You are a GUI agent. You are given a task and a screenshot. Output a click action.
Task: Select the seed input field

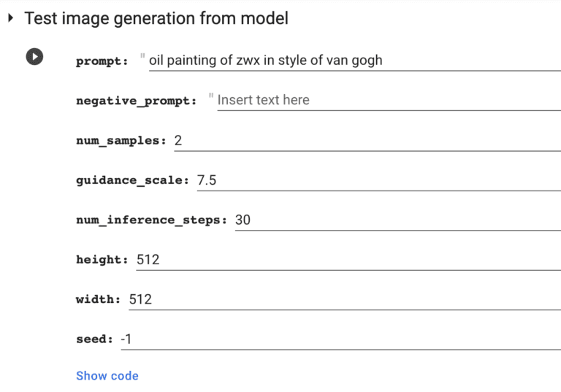[x=340, y=339]
